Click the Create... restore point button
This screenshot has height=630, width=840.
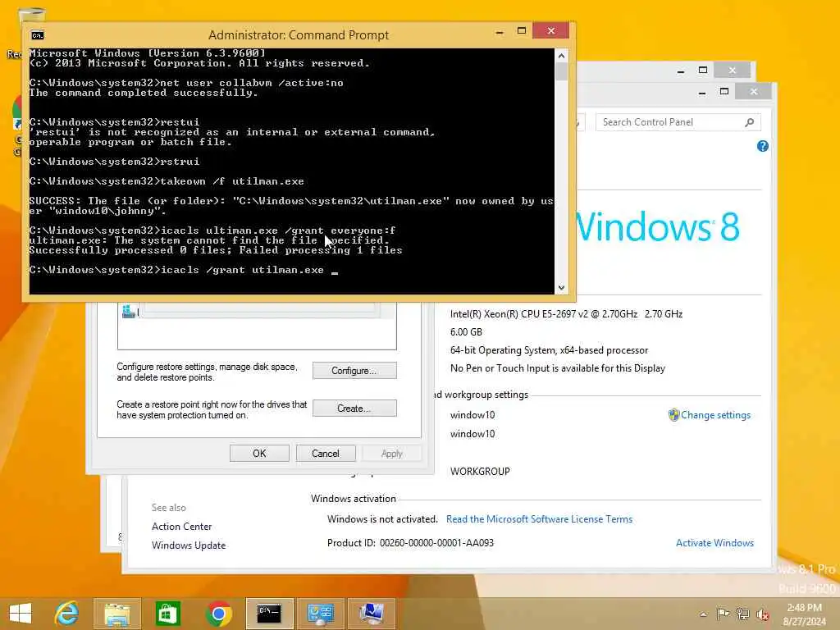(354, 409)
